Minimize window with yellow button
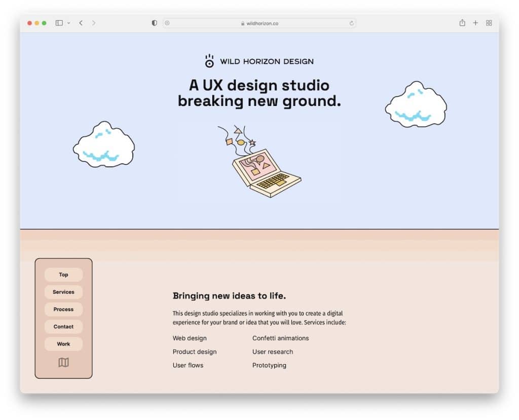The width and height of the screenshot is (519, 420). pos(36,23)
